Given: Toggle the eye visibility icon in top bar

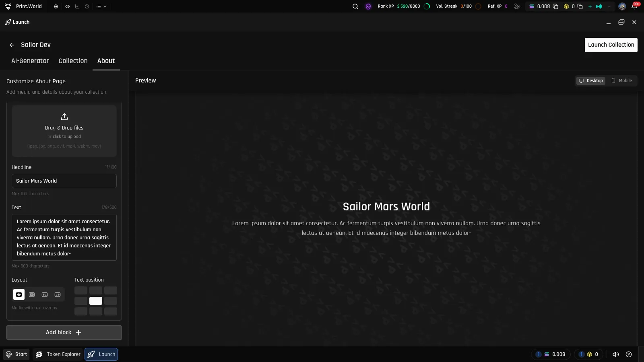Looking at the screenshot, I should click(68, 6).
